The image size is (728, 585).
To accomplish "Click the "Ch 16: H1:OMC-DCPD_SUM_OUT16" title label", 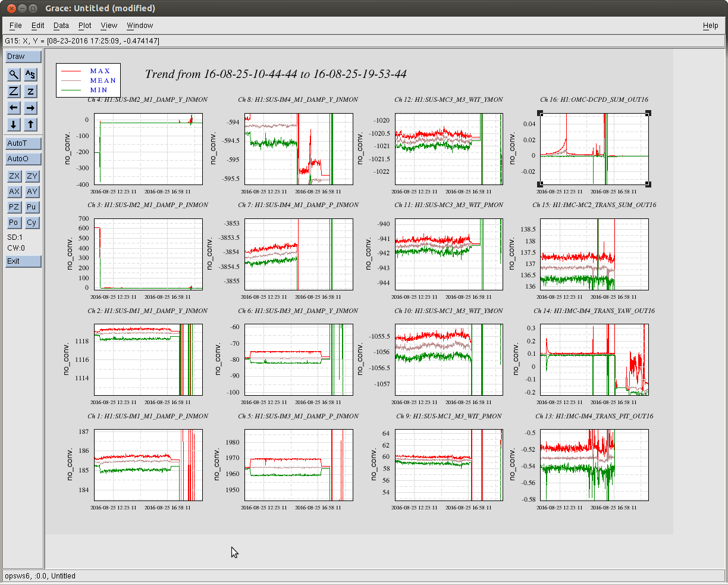I will pyautogui.click(x=594, y=100).
